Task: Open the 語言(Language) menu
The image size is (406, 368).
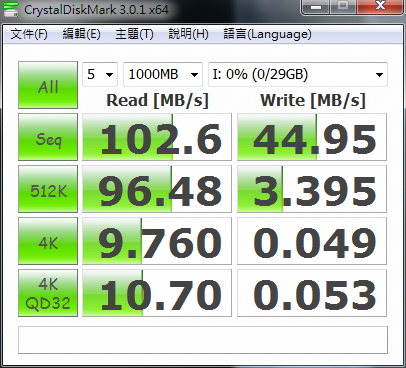Action: point(267,34)
